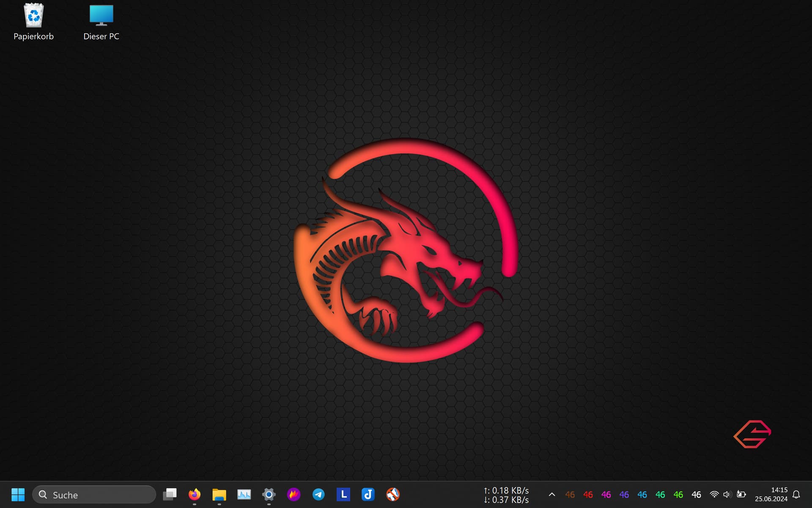Viewport: 812px width, 508px height.
Task: Launch Firefox from the taskbar
Action: click(195, 494)
